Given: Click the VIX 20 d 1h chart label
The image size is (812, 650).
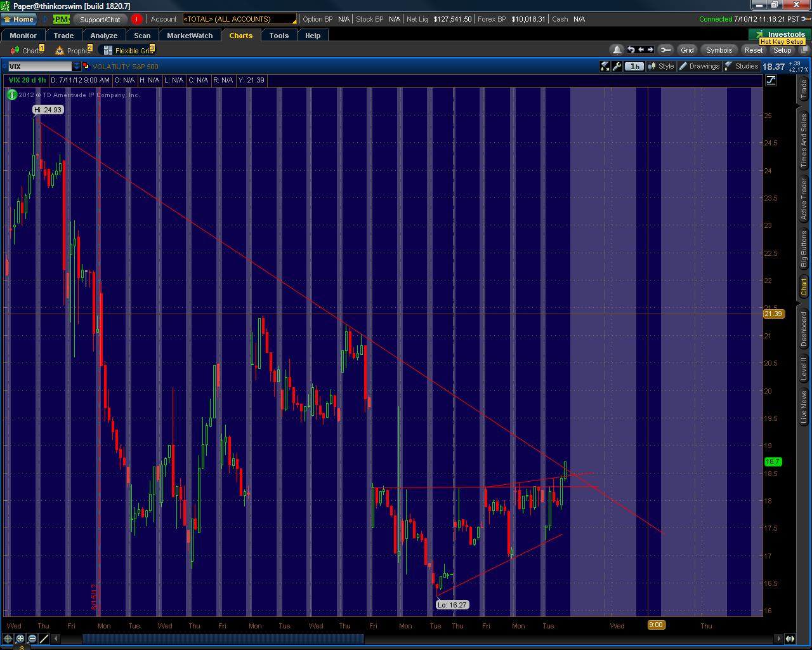Looking at the screenshot, I should point(27,80).
